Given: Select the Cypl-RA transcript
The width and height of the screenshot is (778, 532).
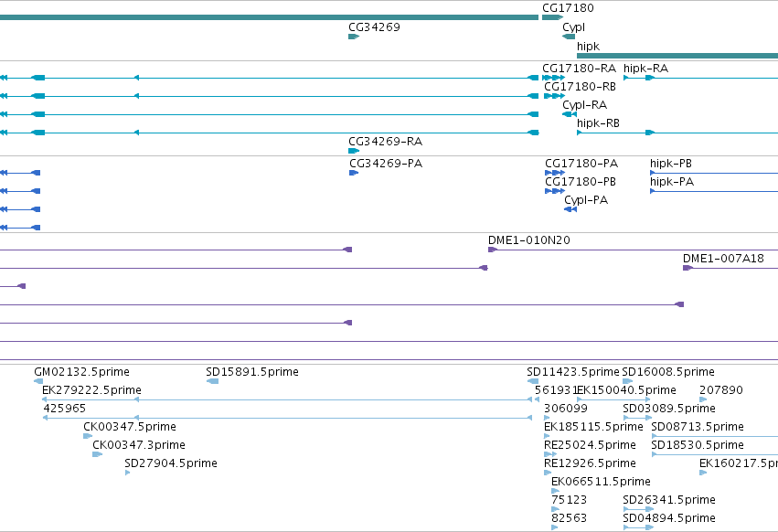Looking at the screenshot, I should click(x=570, y=114).
